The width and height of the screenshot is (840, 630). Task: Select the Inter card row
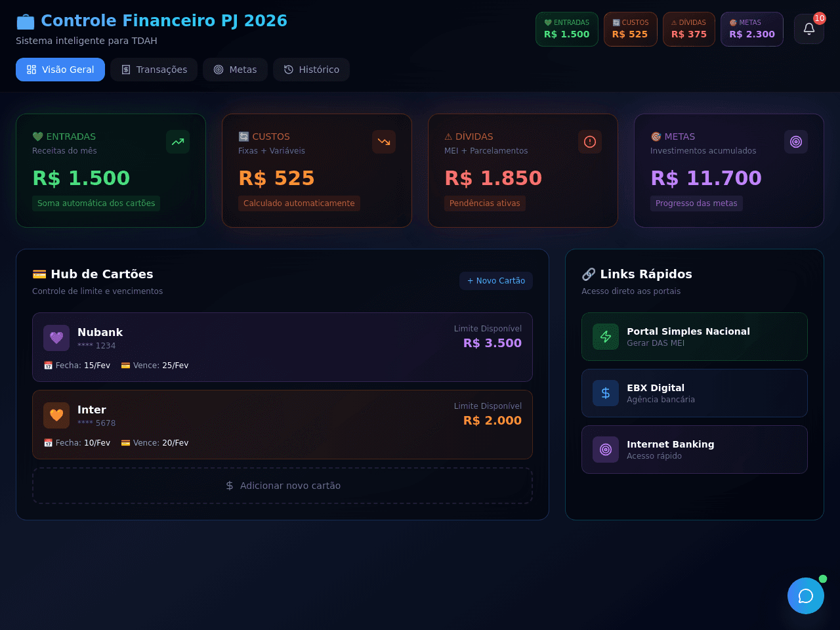tap(282, 425)
